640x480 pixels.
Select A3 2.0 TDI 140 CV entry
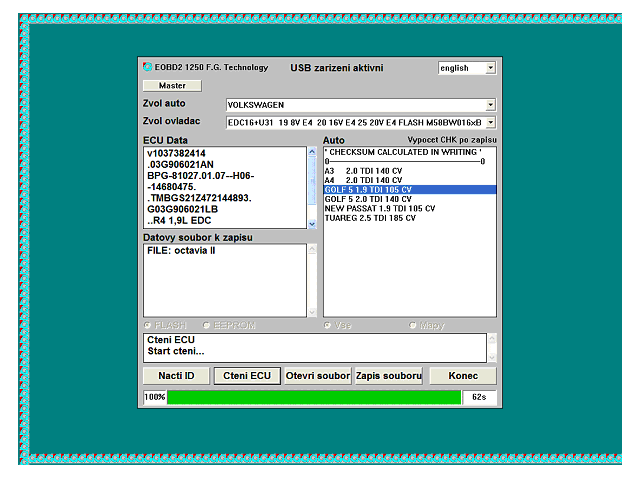(x=410, y=171)
